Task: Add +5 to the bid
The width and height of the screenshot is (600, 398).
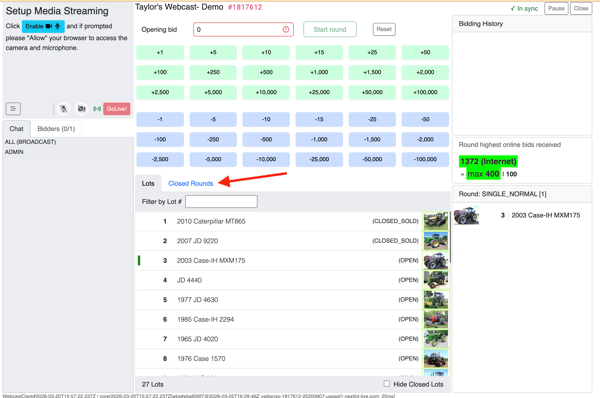Action: click(x=213, y=52)
